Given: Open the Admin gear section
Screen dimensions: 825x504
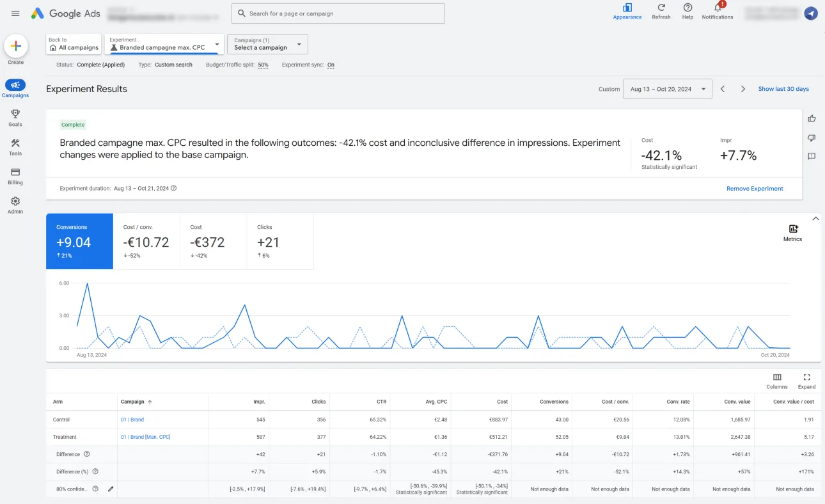Looking at the screenshot, I should tap(15, 205).
